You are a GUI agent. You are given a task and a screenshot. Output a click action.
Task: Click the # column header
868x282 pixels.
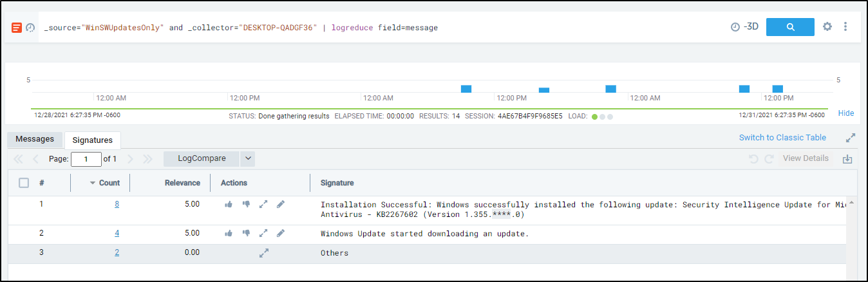point(41,183)
